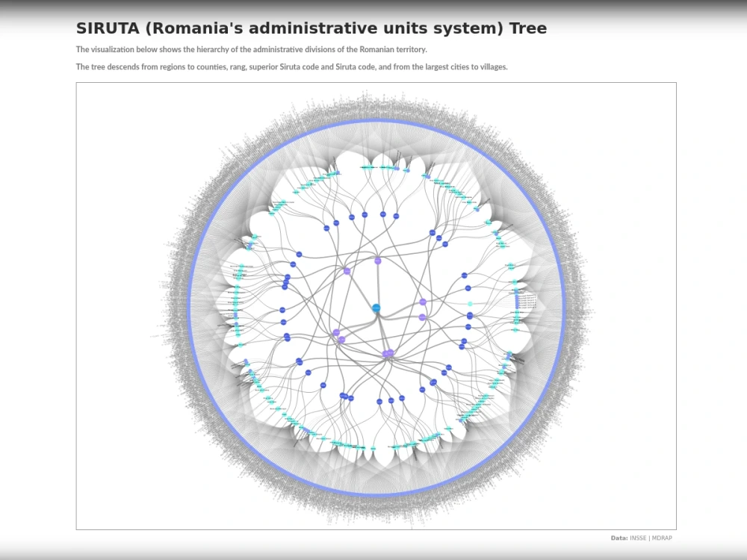Click the SIRUTA Tree page title
Image resolution: width=747 pixels, height=560 pixels.
click(310, 28)
